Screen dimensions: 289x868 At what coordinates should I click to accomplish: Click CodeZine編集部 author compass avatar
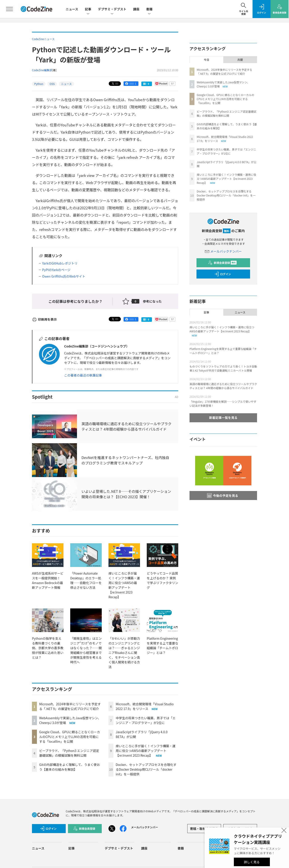click(49, 354)
